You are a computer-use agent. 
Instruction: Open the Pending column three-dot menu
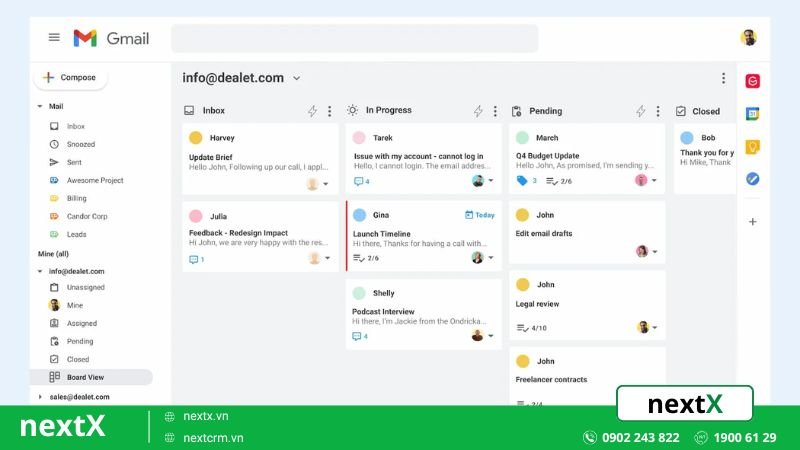[658, 111]
